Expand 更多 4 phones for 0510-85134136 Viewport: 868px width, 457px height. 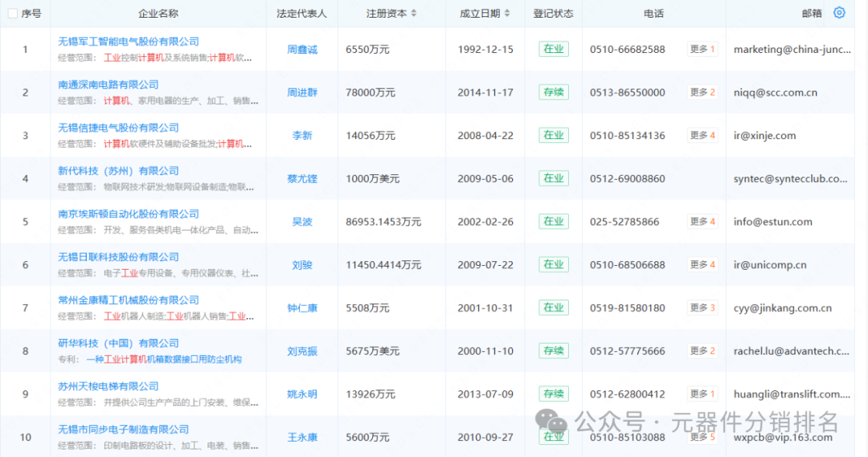[x=702, y=136]
